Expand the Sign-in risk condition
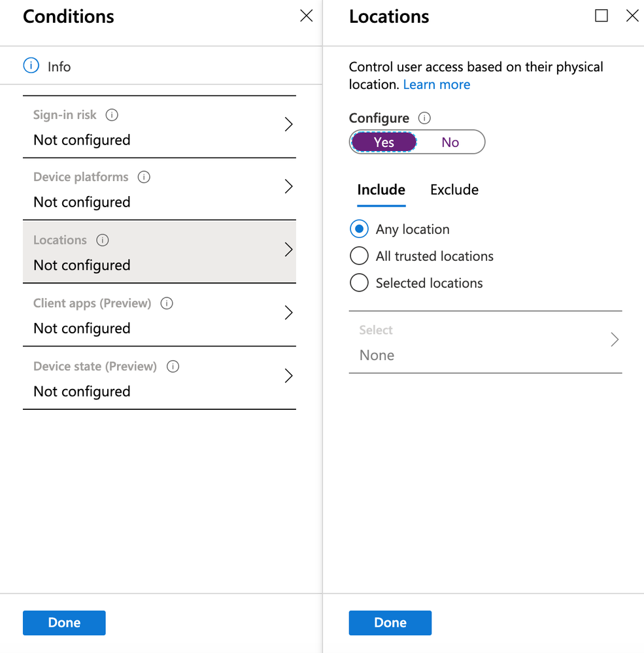Image resolution: width=644 pixels, height=653 pixels. pyautogui.click(x=288, y=125)
